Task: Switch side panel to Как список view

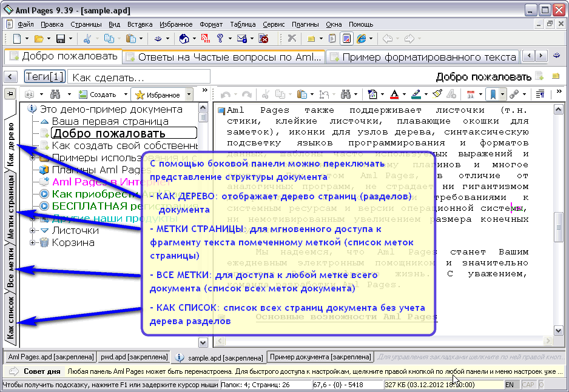Action: (x=10, y=317)
